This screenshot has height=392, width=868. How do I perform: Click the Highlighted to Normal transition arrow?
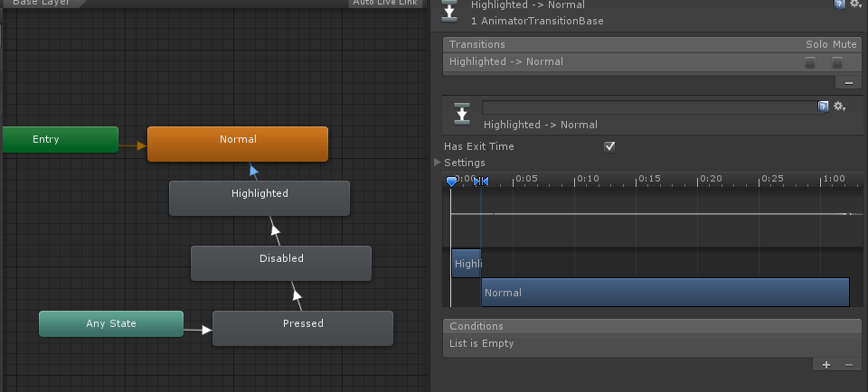coord(253,171)
